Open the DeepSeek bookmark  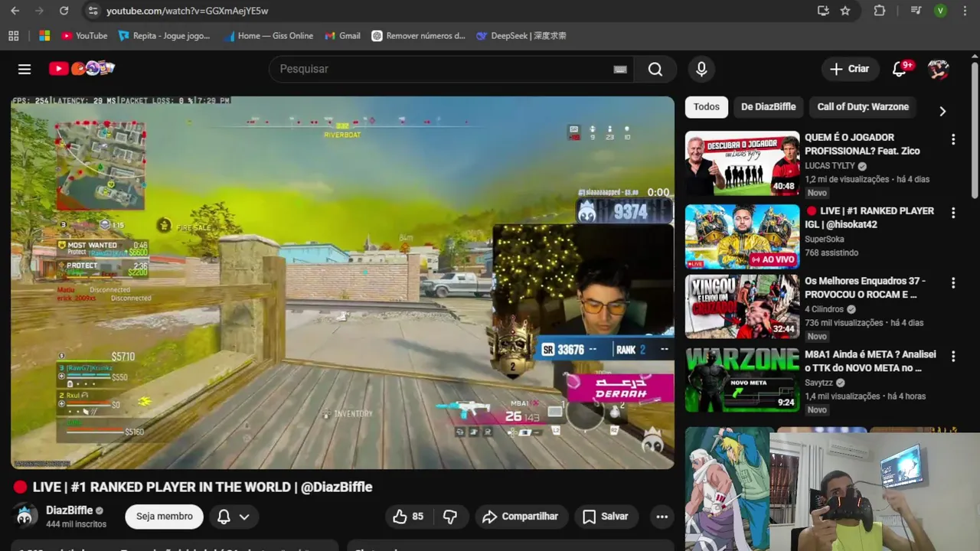(521, 35)
